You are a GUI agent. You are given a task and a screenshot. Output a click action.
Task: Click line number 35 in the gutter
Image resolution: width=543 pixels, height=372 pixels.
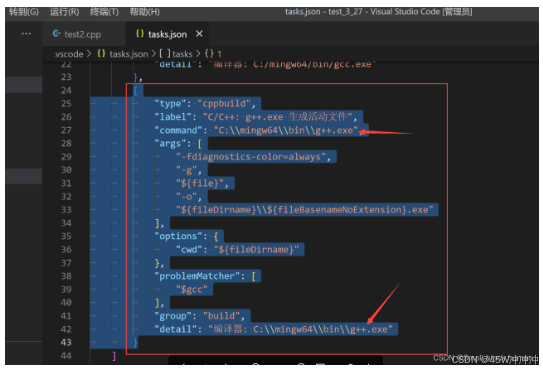(x=66, y=236)
